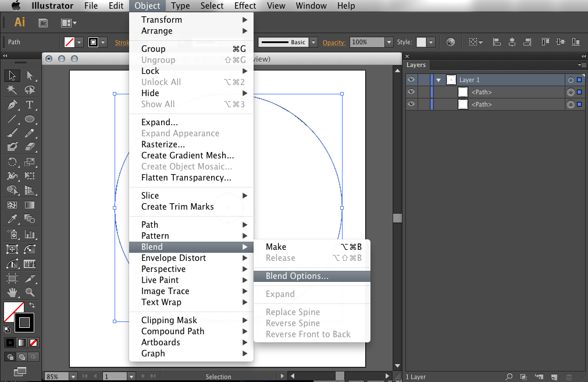Open the Style dropdown arrow

pyautogui.click(x=431, y=42)
